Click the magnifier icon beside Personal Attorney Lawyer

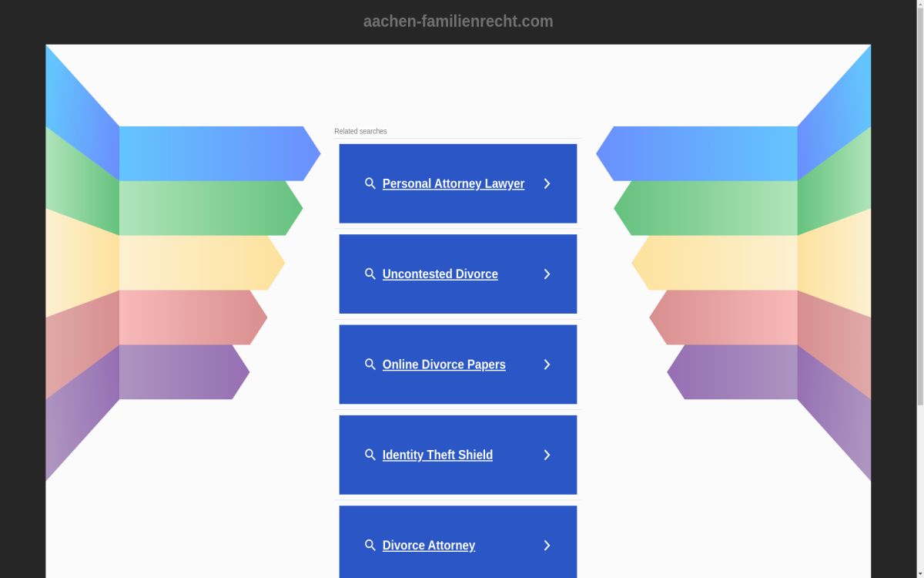[x=370, y=183]
